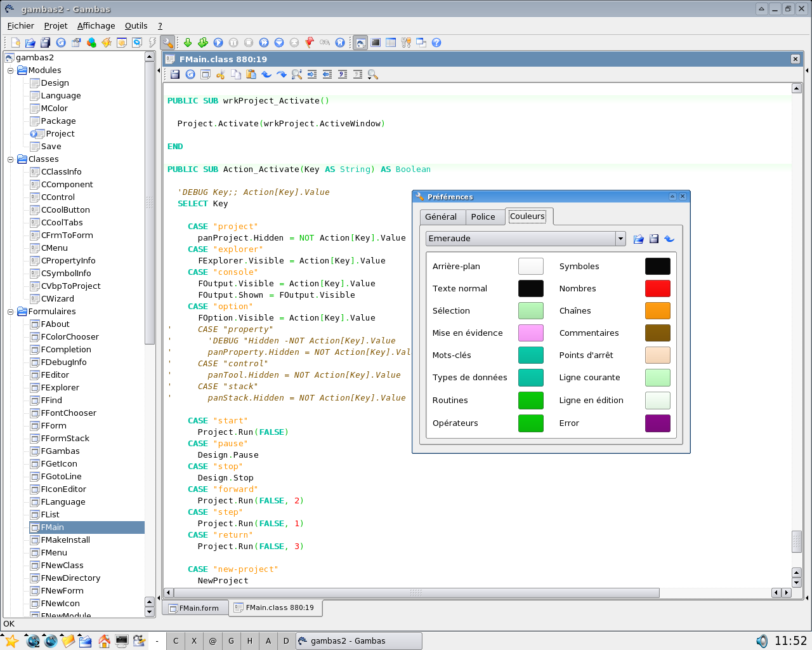Viewport: 812px width, 650px height.
Task: Click the Forward debug icon
Action: [x=264, y=43]
